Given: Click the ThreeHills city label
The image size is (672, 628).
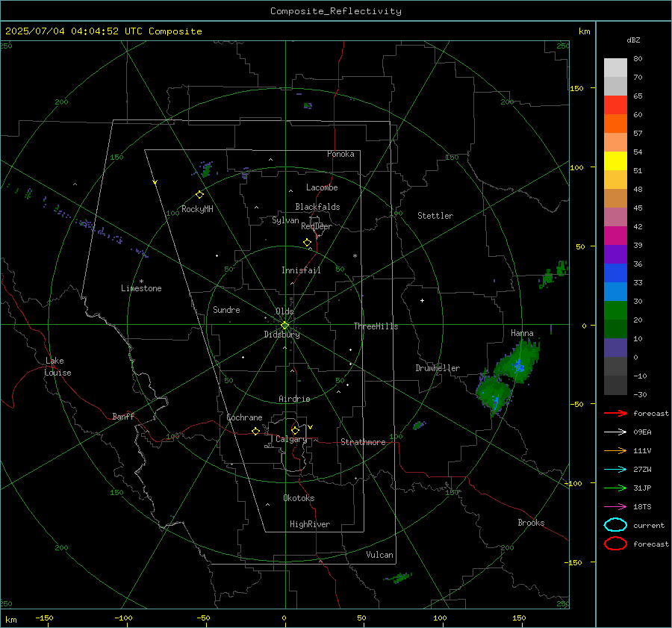Looking at the screenshot, I should [376, 326].
